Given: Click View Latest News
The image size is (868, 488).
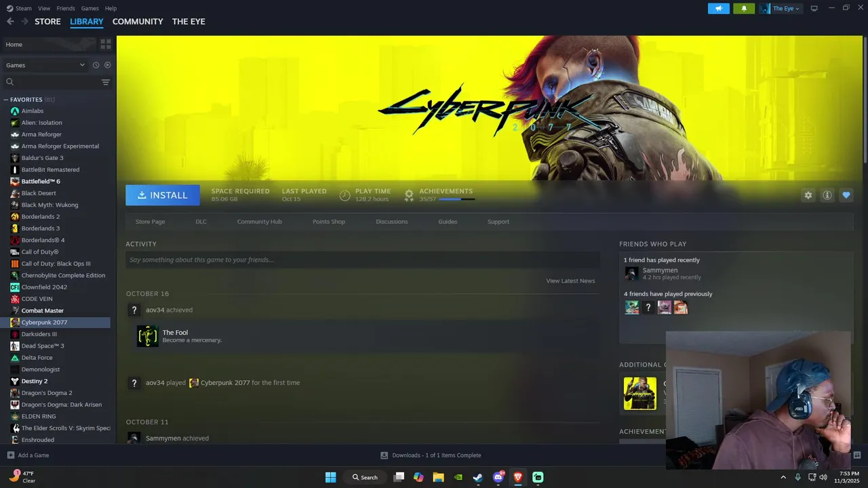Looking at the screenshot, I should click(570, 281).
